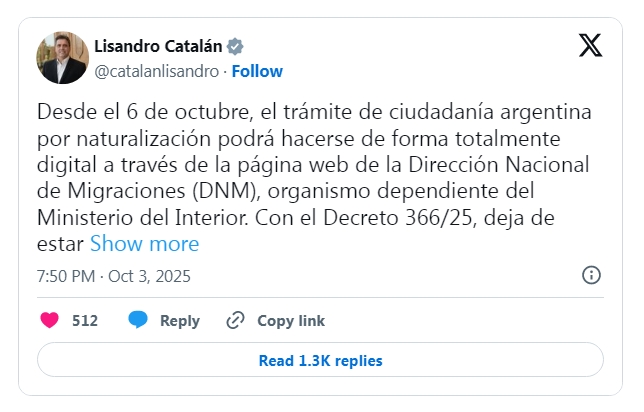The width and height of the screenshot is (644, 412).
Task: Click the reply speech bubble icon
Action: tap(138, 321)
